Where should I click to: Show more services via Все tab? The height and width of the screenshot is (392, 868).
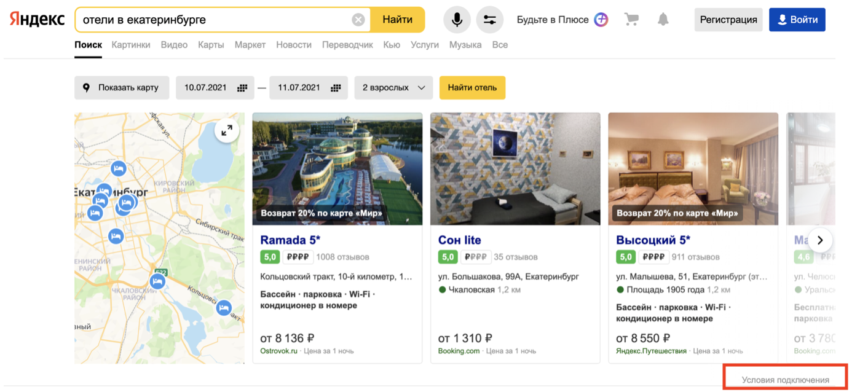click(x=500, y=45)
